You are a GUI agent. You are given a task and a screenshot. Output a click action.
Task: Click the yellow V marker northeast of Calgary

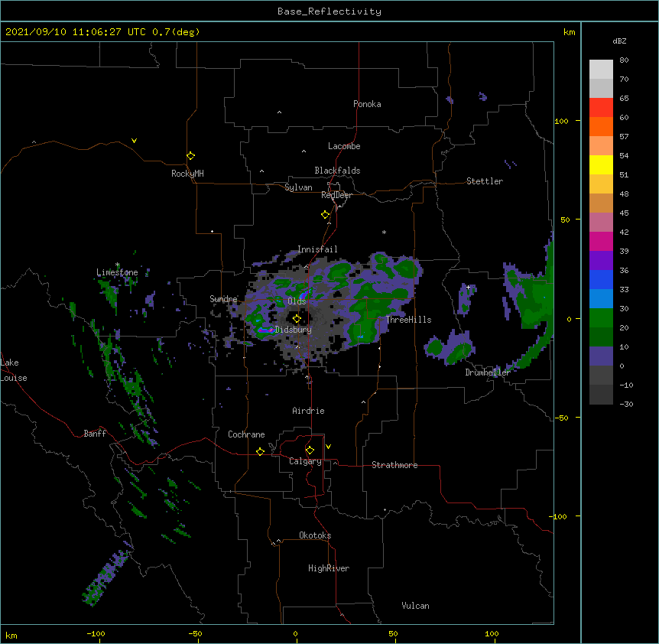[328, 447]
